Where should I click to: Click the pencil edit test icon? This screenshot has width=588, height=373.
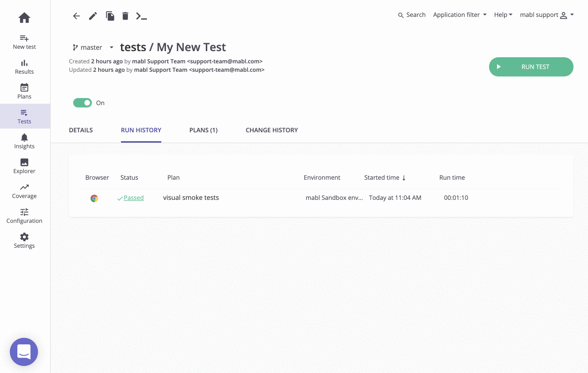point(93,16)
